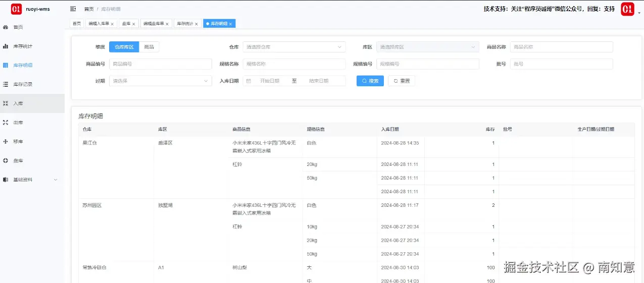Switch to the 库存明细 tab
Image resolution: width=644 pixels, height=283 pixels.
pyautogui.click(x=219, y=24)
